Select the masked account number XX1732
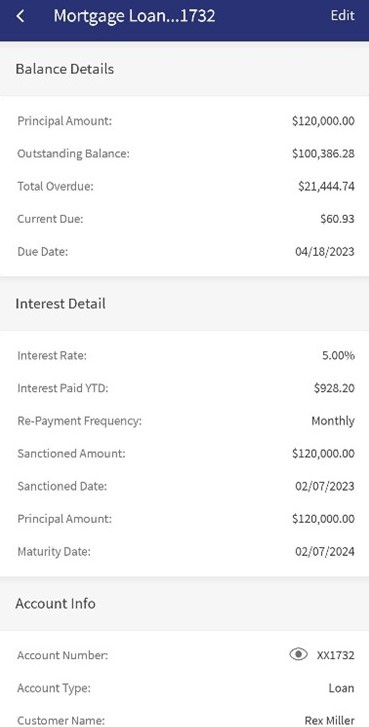Image resolution: width=369 pixels, height=727 pixels. (x=336, y=655)
